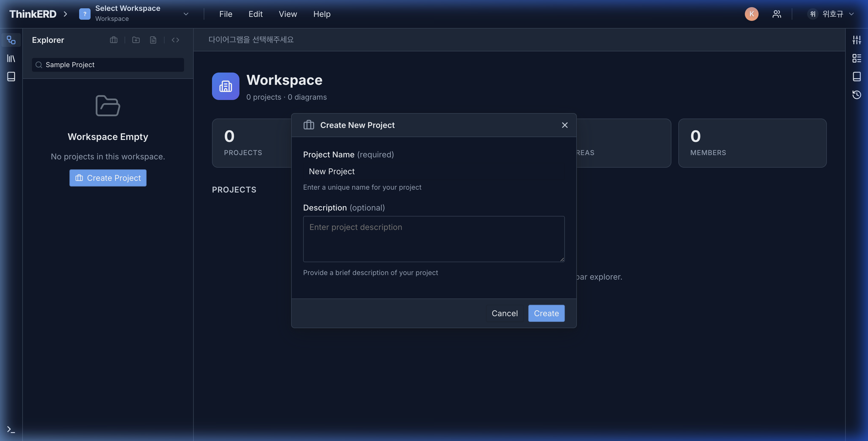868x441 pixels.
Task: Click 'Enter a unique name for your project' hint
Action: click(x=362, y=187)
